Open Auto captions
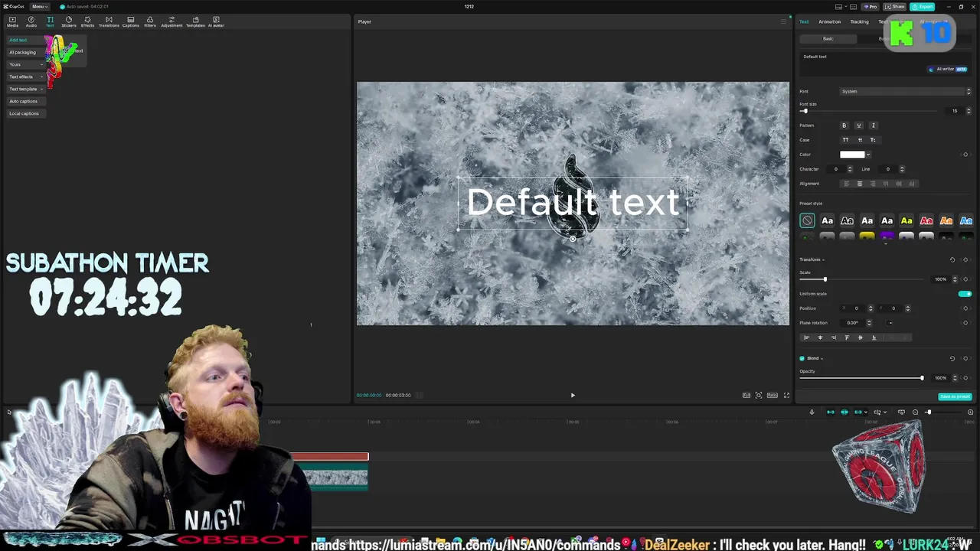Viewport: 980px width, 551px height. pyautogui.click(x=26, y=101)
